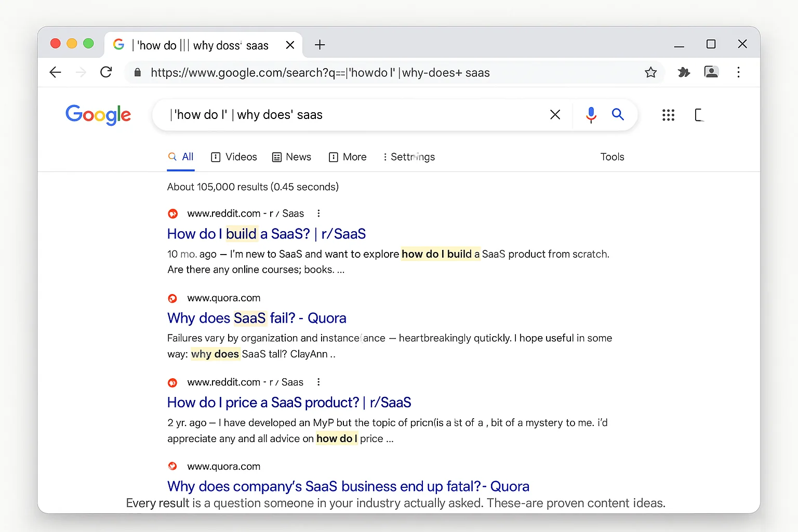Open the 'How do I build a SaaS?' result
798x532 pixels.
click(x=266, y=234)
